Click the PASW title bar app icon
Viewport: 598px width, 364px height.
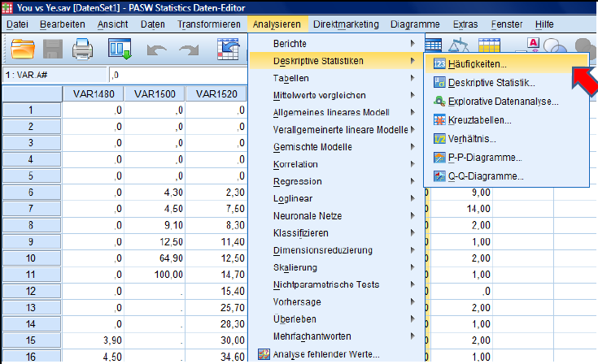pyautogui.click(x=7, y=7)
